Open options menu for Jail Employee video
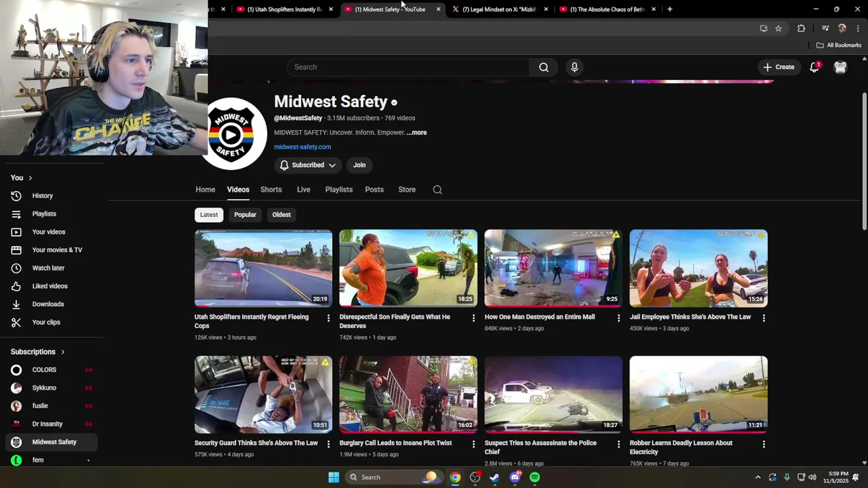 764,318
